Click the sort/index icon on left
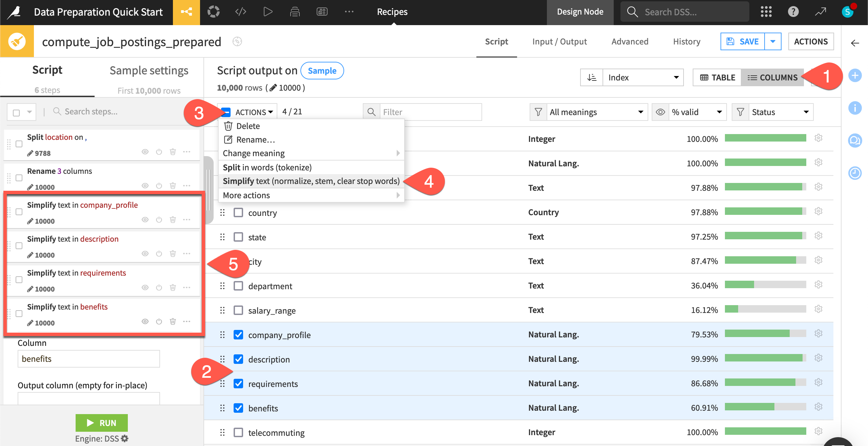The height and width of the screenshot is (446, 868). point(592,77)
